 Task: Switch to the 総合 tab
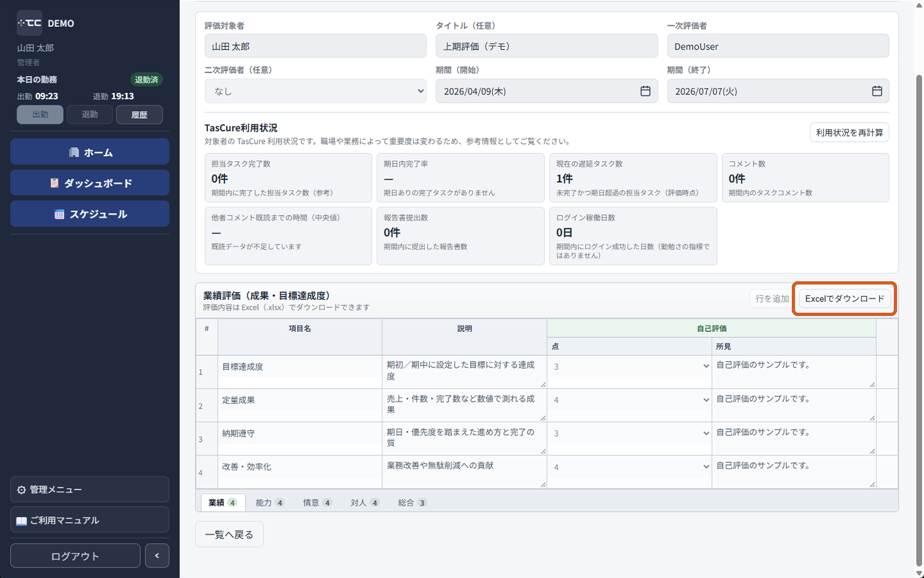412,502
